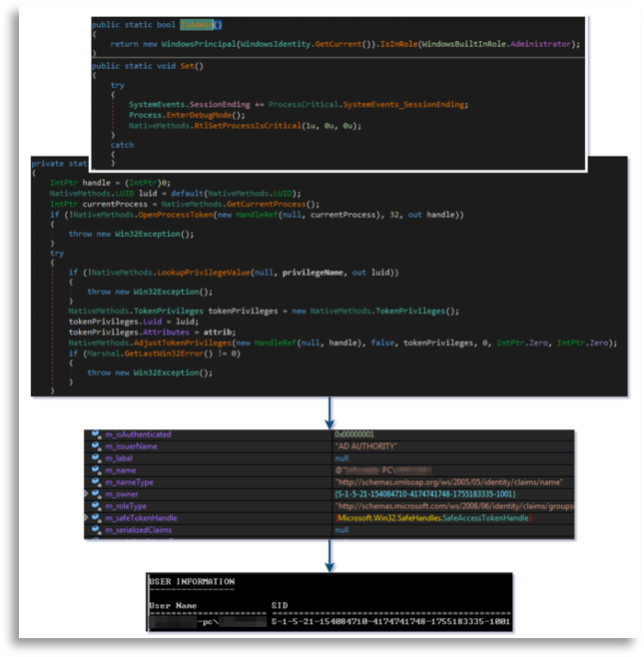
Task: Click the field icon beside m_serializedClaims
Action: click(97, 530)
